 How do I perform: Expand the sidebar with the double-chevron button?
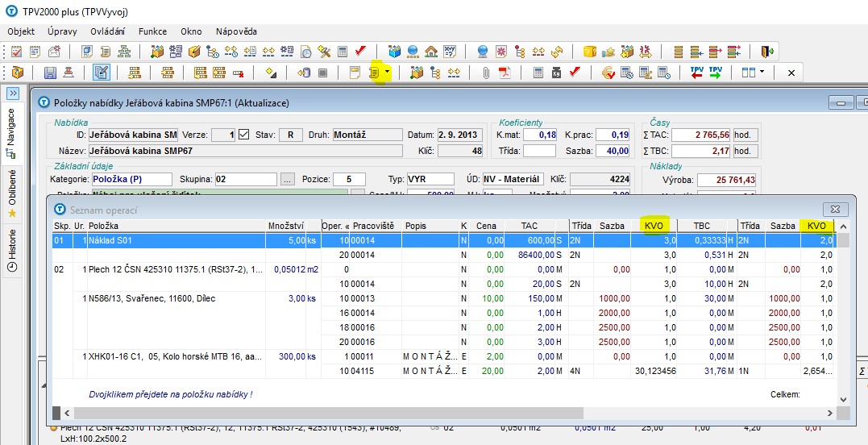point(12,94)
